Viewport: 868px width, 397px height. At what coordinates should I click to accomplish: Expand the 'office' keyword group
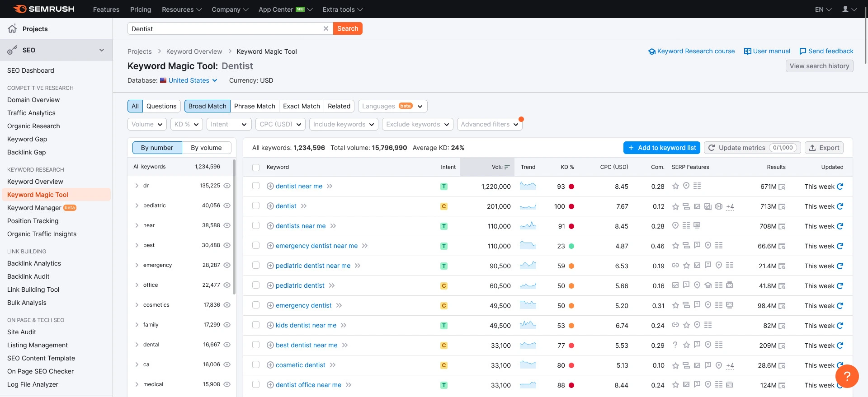tap(137, 285)
